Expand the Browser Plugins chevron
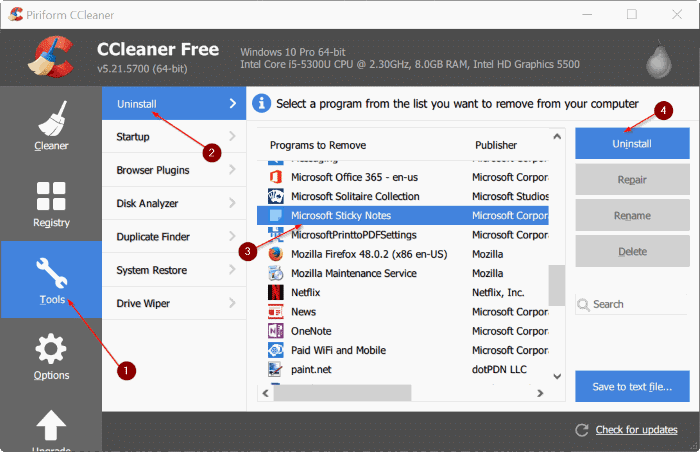 (233, 170)
